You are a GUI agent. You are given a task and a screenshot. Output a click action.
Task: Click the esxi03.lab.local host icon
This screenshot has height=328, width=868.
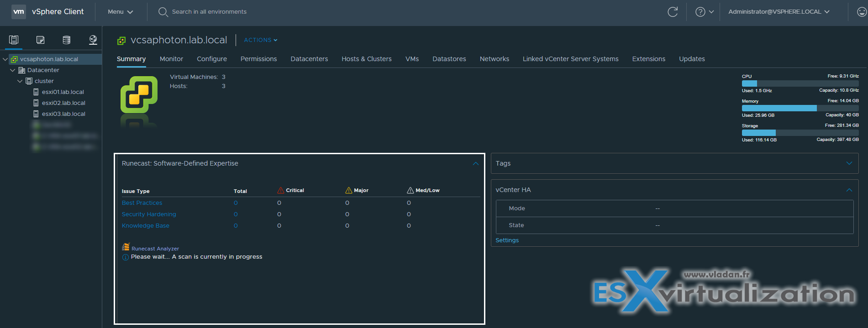pos(36,114)
